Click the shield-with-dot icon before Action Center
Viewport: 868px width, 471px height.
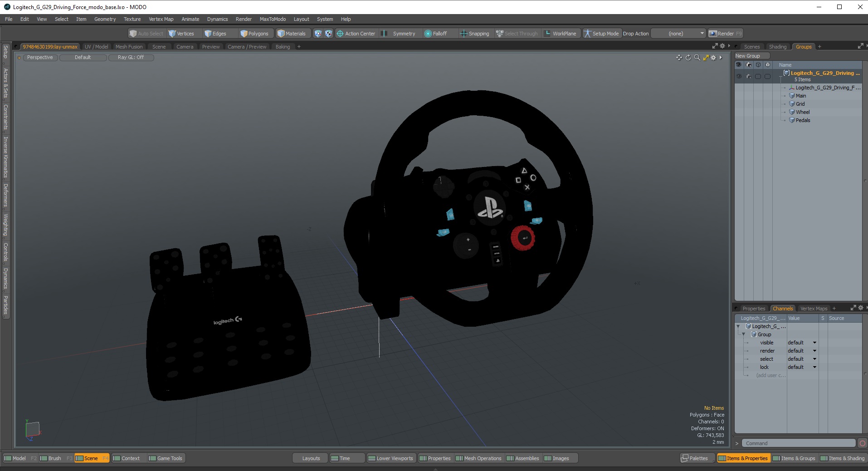pos(318,34)
